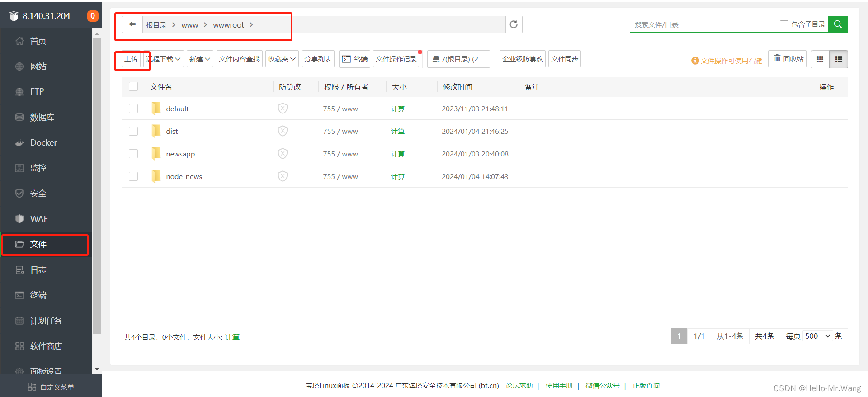Screen dimensions: 868x397
Task: Open the 终端 terminal toolbar button
Action: tap(354, 59)
